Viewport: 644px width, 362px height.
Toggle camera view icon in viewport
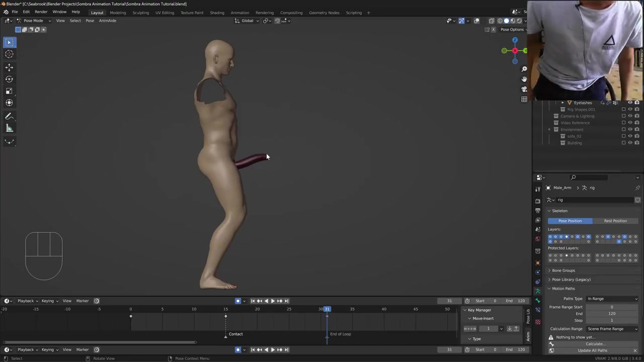click(x=524, y=89)
